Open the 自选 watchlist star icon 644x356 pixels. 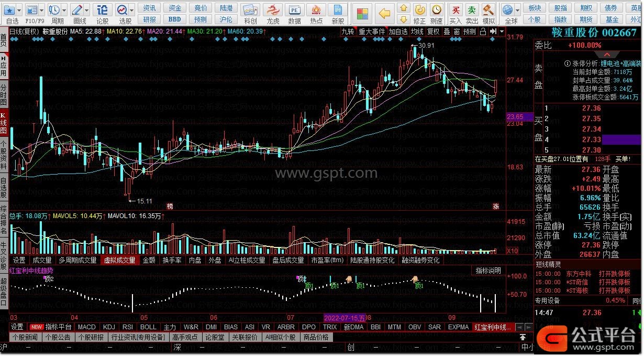9,9
